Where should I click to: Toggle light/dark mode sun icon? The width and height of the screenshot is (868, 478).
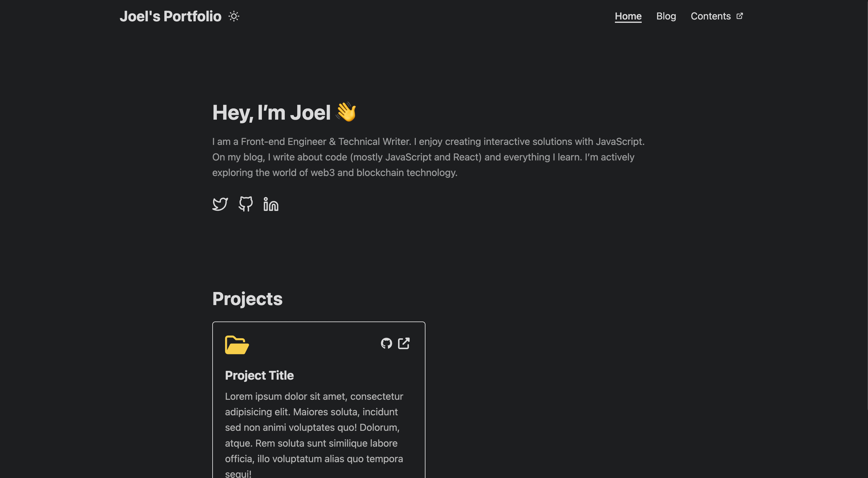pyautogui.click(x=234, y=16)
